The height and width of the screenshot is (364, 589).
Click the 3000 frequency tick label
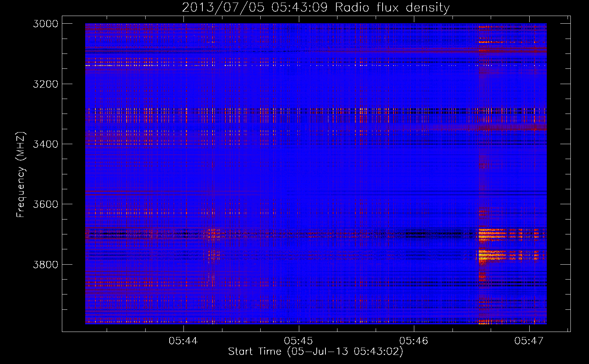(46, 24)
